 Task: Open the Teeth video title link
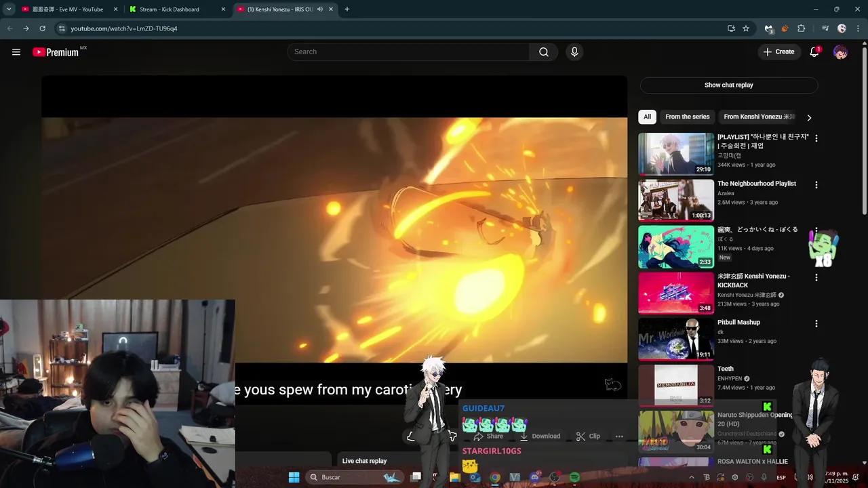tap(726, 369)
